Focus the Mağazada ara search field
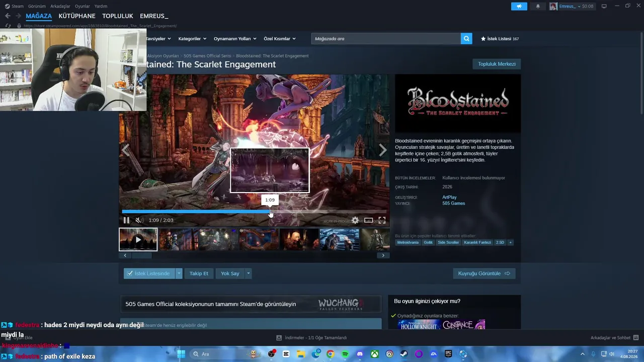The image size is (644, 362). coord(386,39)
